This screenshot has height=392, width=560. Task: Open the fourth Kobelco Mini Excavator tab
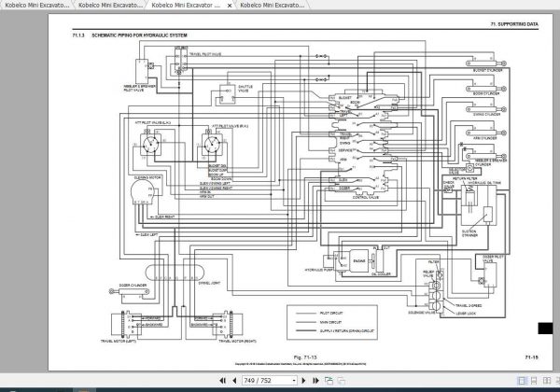(273, 5)
